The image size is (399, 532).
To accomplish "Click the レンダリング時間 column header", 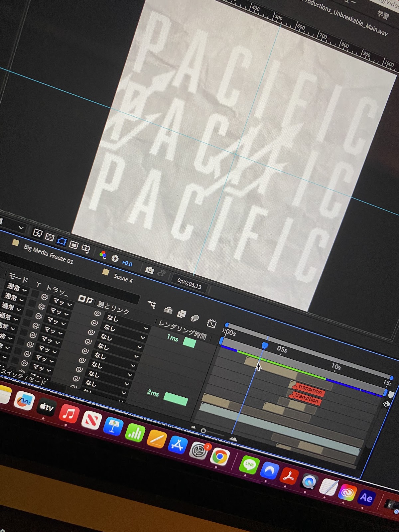I will (183, 330).
